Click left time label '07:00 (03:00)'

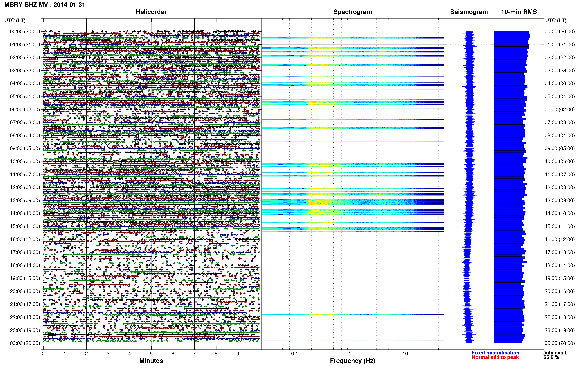(x=25, y=122)
